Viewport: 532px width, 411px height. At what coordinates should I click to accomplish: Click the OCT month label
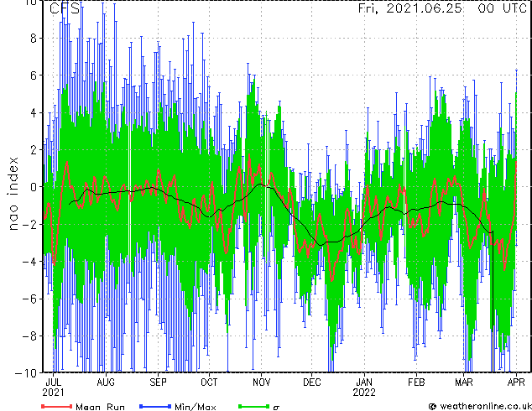209,382
